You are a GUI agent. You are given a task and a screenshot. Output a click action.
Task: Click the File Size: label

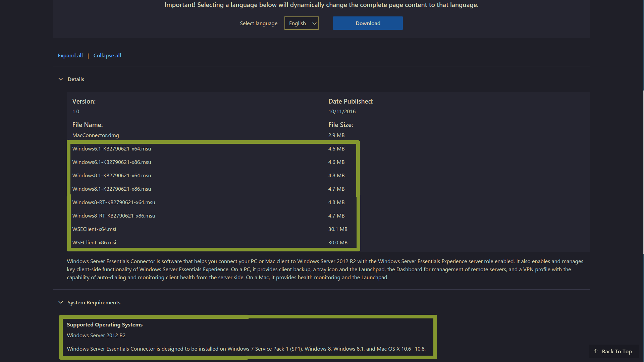pyautogui.click(x=340, y=125)
